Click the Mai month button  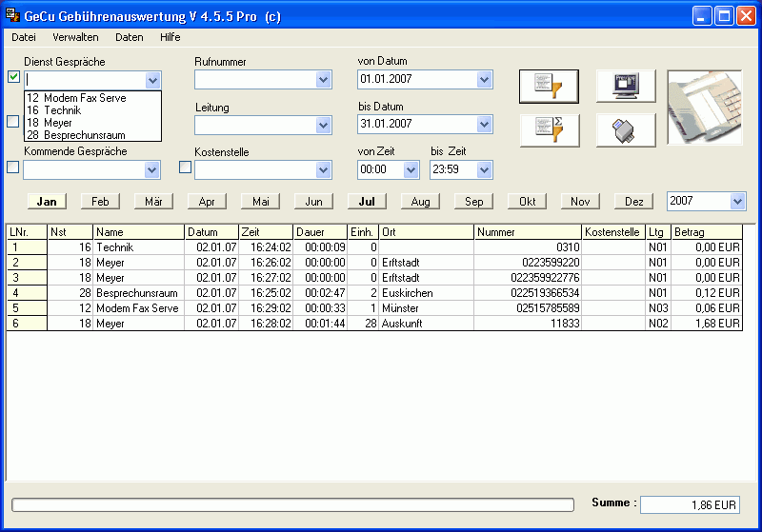point(260,202)
